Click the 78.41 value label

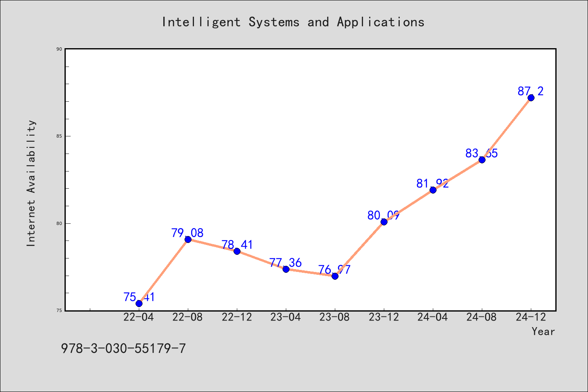click(x=237, y=245)
